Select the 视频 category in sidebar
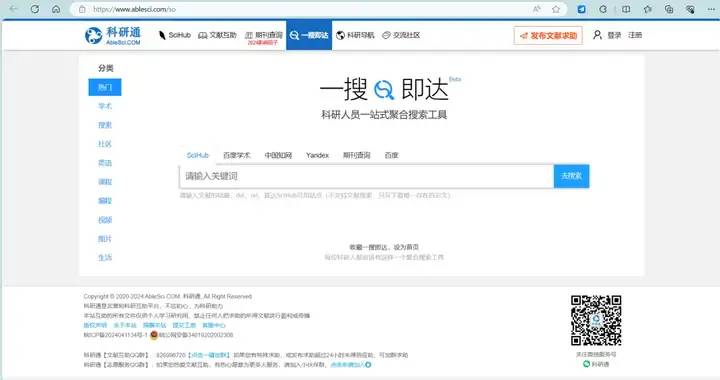 pos(105,220)
